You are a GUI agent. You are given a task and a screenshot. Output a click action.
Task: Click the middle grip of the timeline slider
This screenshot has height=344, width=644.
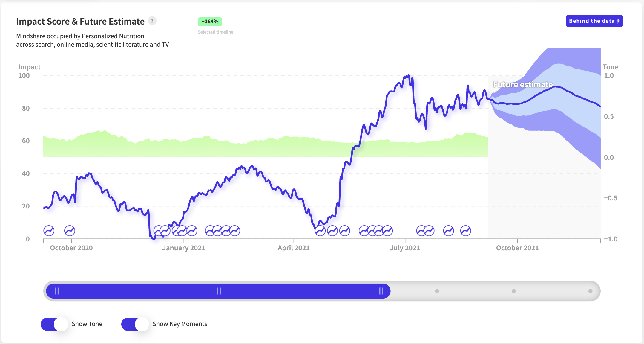click(219, 291)
